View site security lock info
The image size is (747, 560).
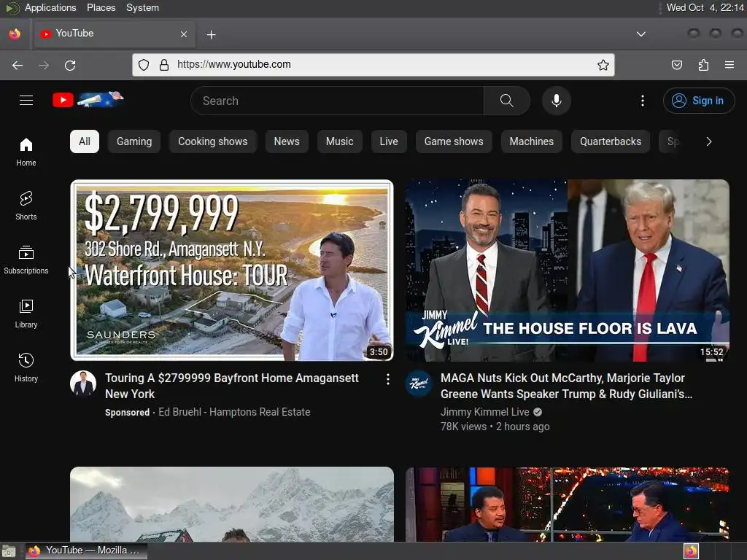164,65
